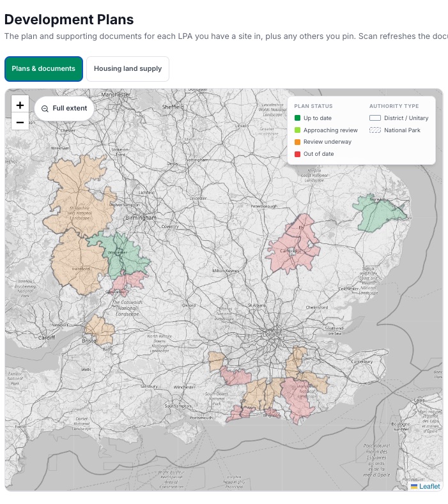Click the Up to date green swatch
Viewport: 448px width, 504px height.
click(x=297, y=118)
